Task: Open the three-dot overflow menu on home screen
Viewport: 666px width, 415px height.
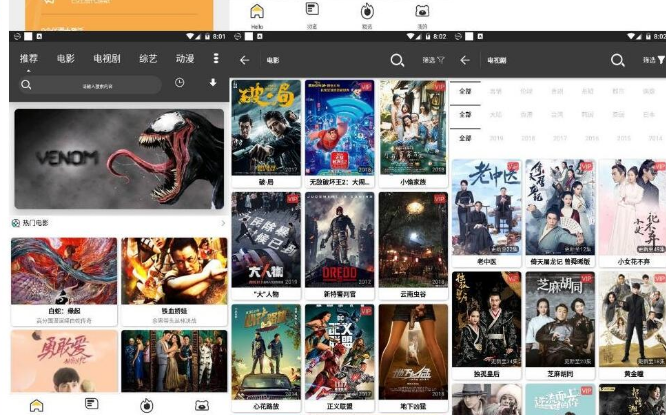Action: [x=216, y=58]
